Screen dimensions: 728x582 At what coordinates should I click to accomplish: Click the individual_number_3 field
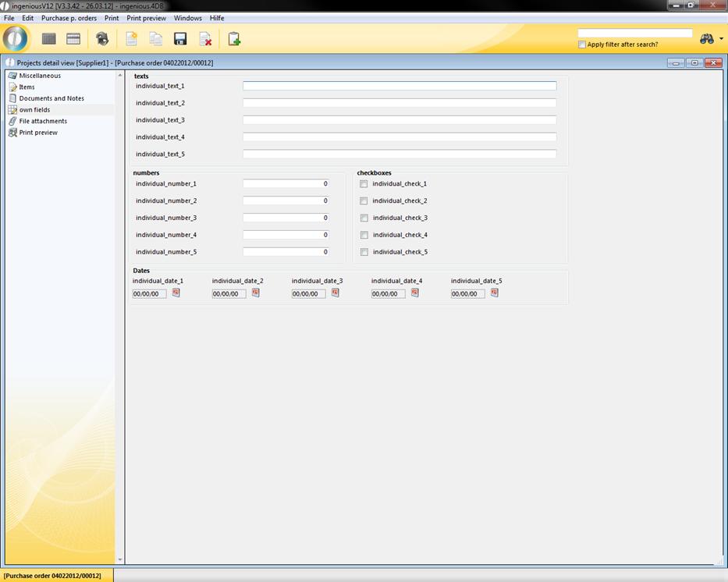(x=286, y=218)
